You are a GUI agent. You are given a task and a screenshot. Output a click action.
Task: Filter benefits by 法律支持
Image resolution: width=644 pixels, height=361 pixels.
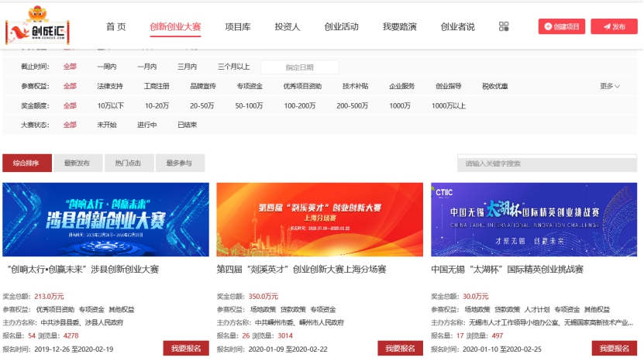coord(110,86)
